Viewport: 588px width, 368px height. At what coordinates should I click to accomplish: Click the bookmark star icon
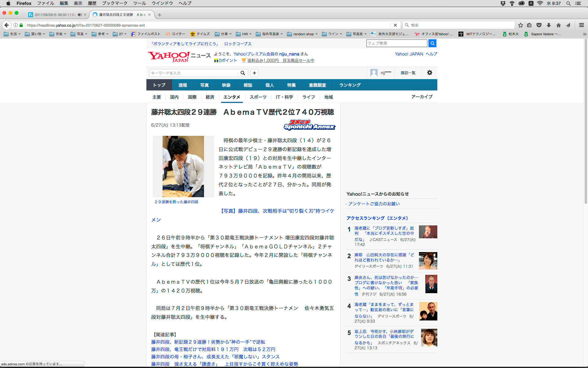520,25
